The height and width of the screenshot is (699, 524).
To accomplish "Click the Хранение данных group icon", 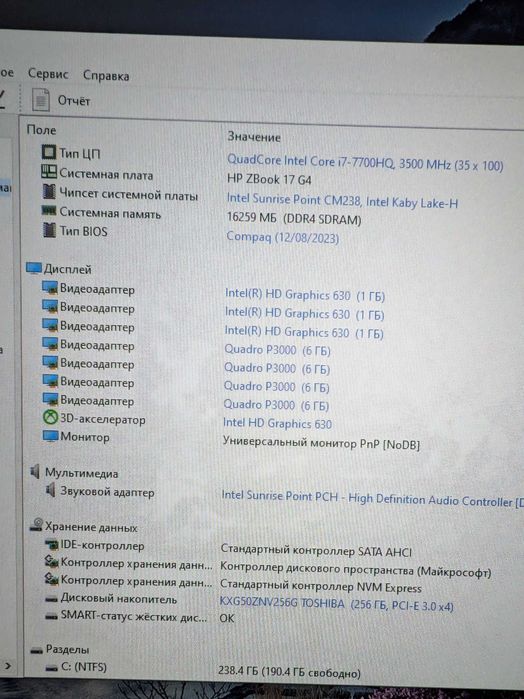I will click(37, 525).
